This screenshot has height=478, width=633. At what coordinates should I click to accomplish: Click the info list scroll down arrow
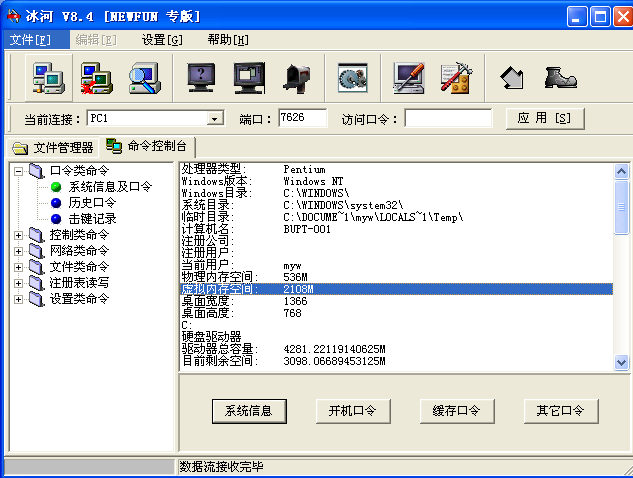621,362
